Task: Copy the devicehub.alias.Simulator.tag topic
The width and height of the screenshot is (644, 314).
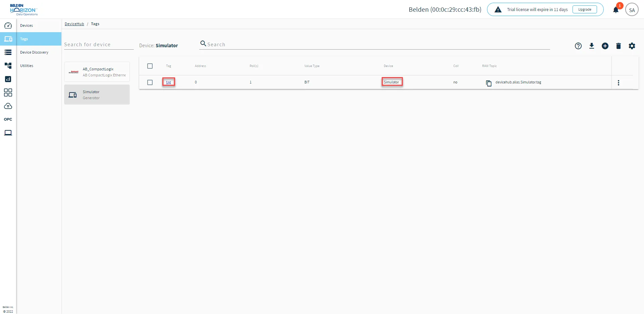Action: point(489,83)
